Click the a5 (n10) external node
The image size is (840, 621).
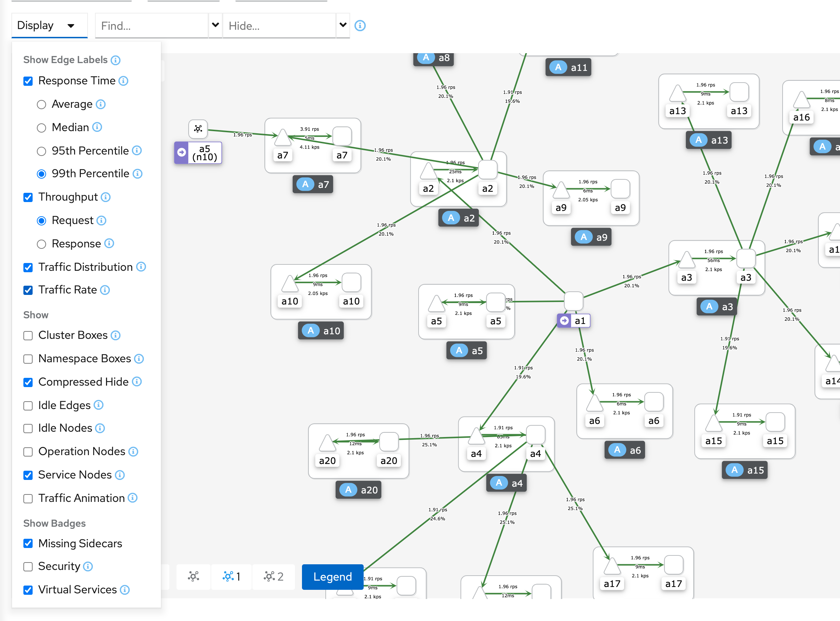point(198,153)
